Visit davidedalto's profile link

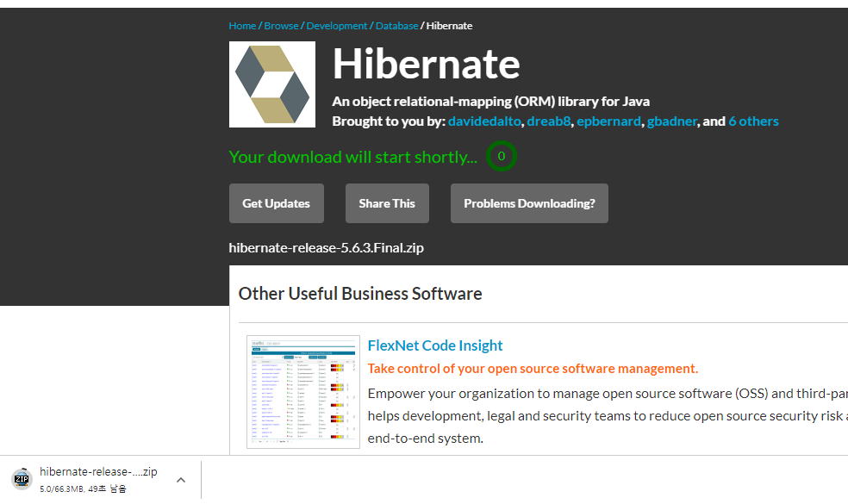click(484, 121)
